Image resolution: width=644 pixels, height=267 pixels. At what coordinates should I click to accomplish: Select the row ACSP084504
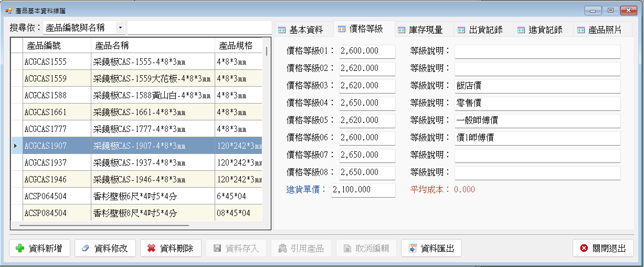pyautogui.click(x=136, y=213)
